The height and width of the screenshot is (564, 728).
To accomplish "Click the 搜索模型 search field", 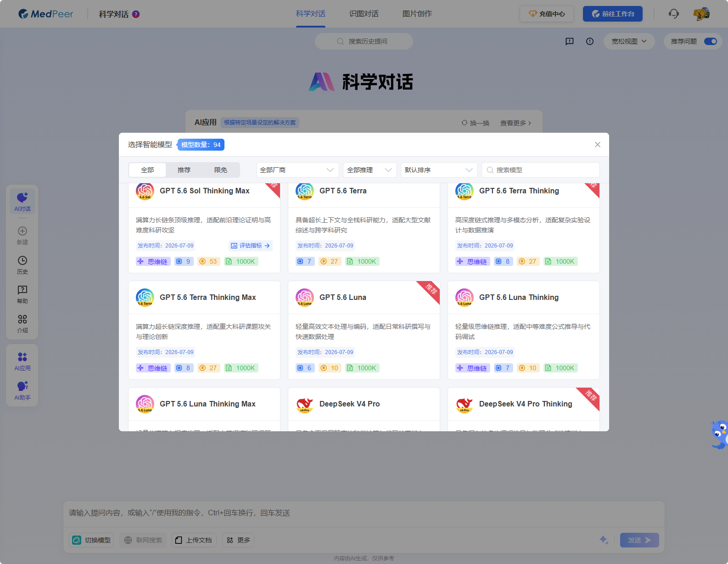I will click(x=541, y=170).
